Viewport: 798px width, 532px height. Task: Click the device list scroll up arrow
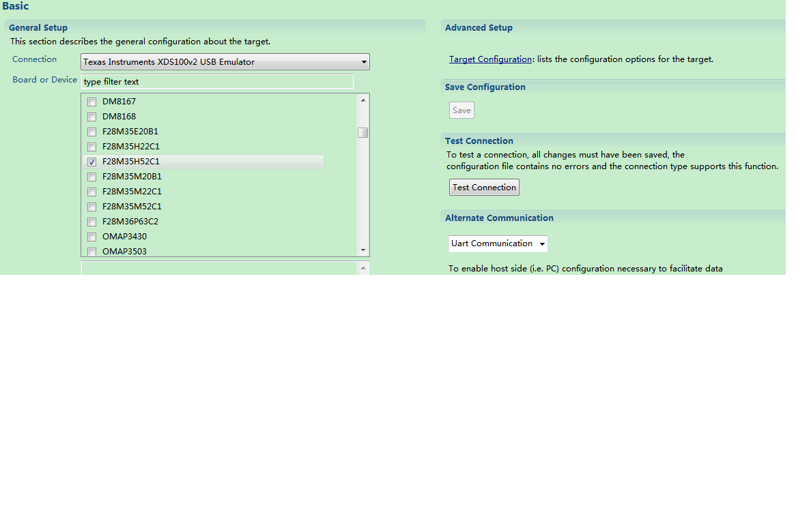click(363, 100)
